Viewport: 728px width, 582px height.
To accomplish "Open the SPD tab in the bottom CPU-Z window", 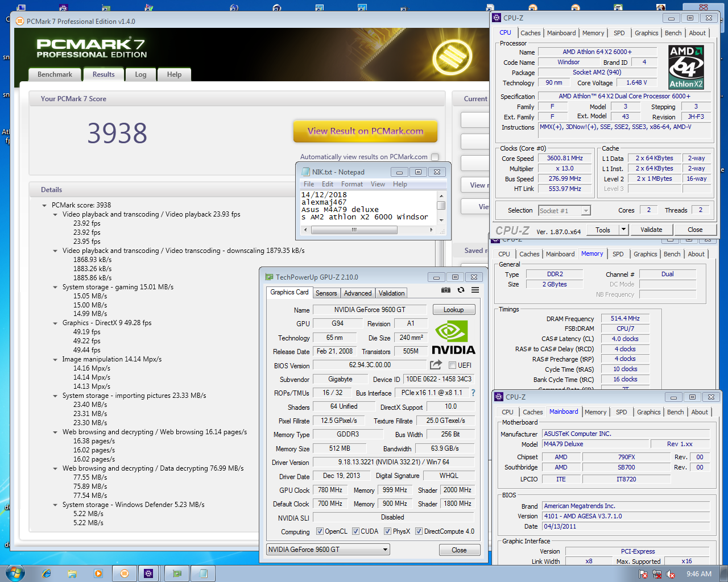I will pos(622,412).
